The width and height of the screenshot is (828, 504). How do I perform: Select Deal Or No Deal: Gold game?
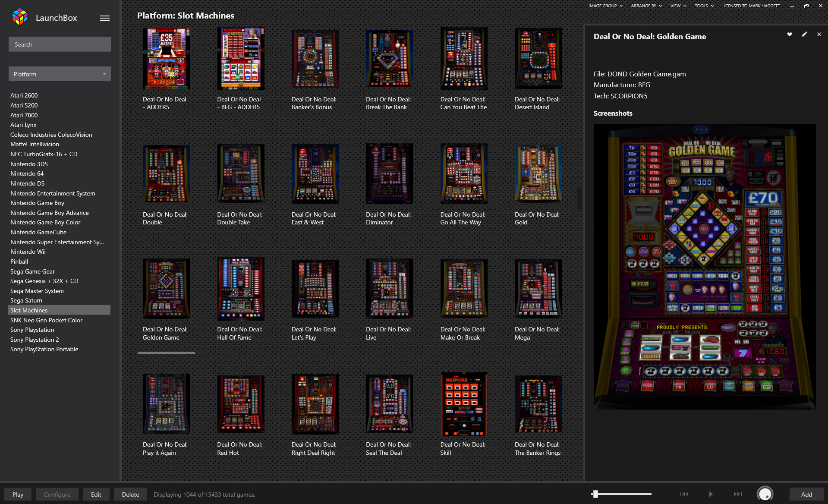tap(538, 174)
